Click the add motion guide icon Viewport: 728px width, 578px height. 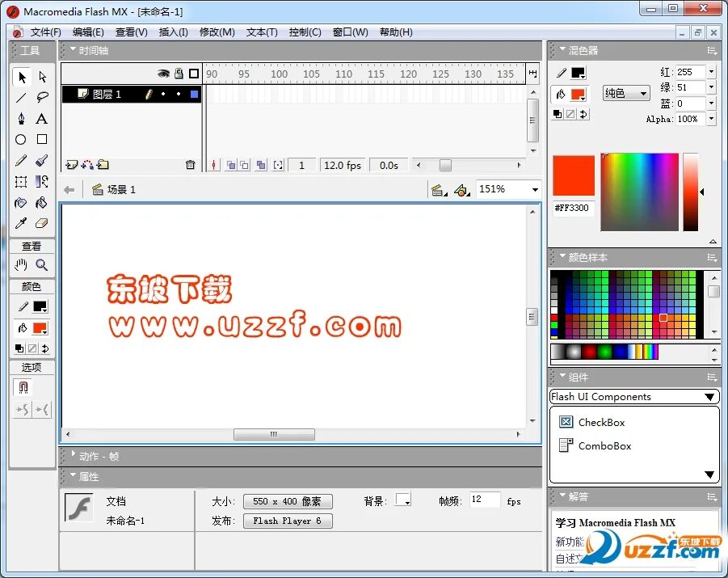[x=87, y=164]
